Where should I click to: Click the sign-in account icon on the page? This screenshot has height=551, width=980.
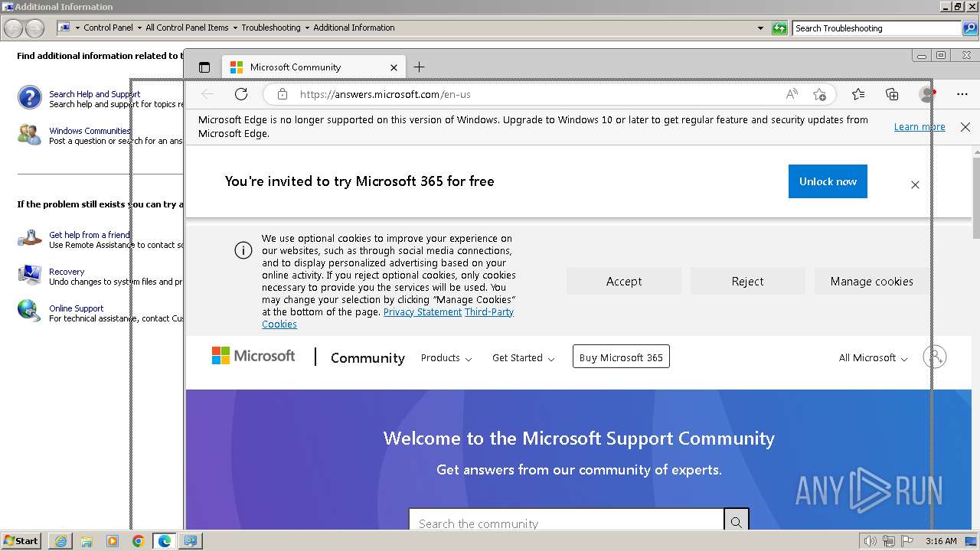click(935, 357)
